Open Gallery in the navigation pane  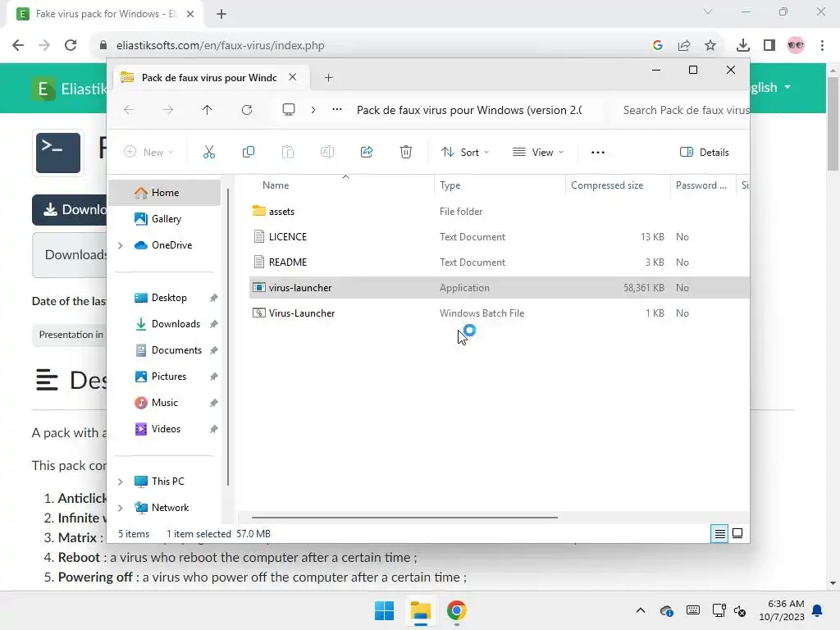(164, 219)
